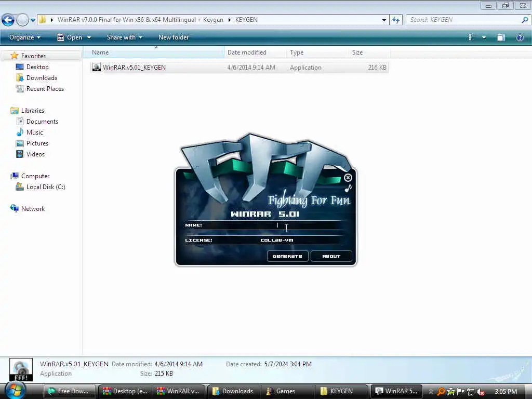Screen dimensions: 532x399
Task: Click the Action Center flag icon
Action: coord(461,392)
